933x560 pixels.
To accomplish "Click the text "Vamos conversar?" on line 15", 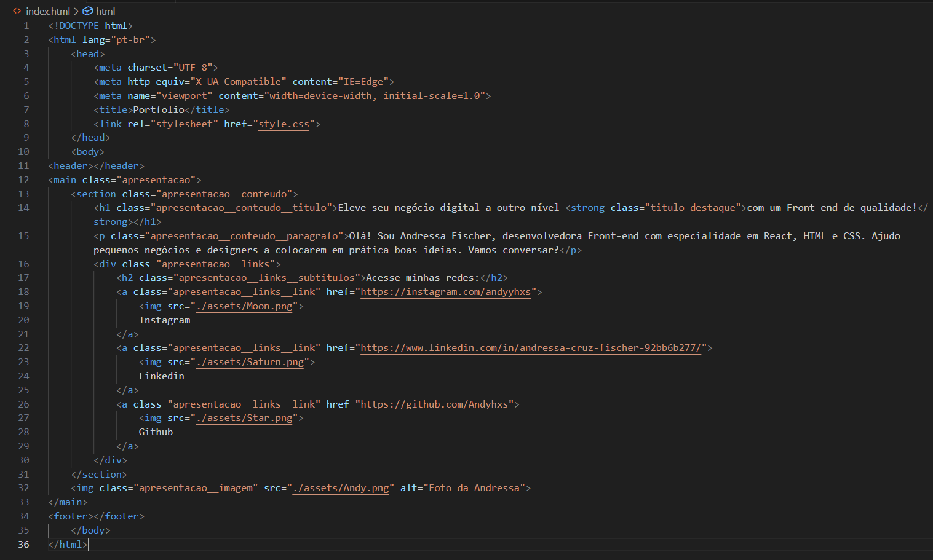I will pos(514,250).
